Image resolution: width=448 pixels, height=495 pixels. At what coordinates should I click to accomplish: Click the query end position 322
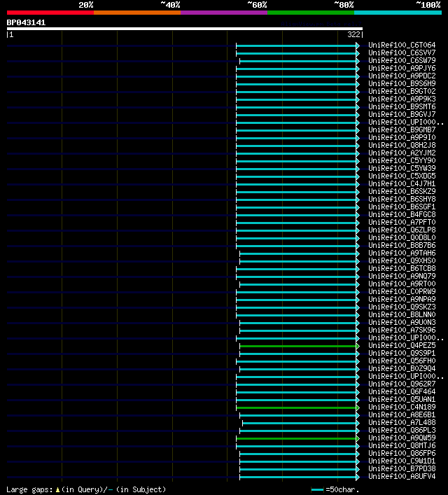tap(353, 34)
